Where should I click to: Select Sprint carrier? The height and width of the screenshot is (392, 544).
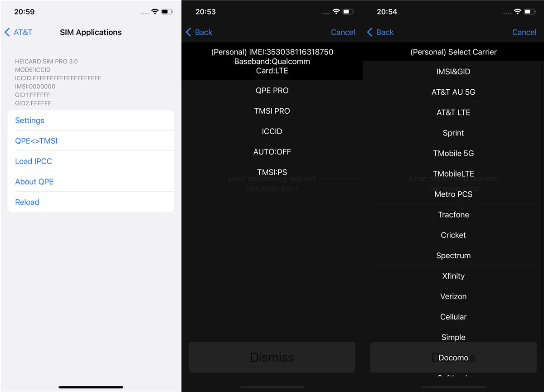click(x=453, y=133)
